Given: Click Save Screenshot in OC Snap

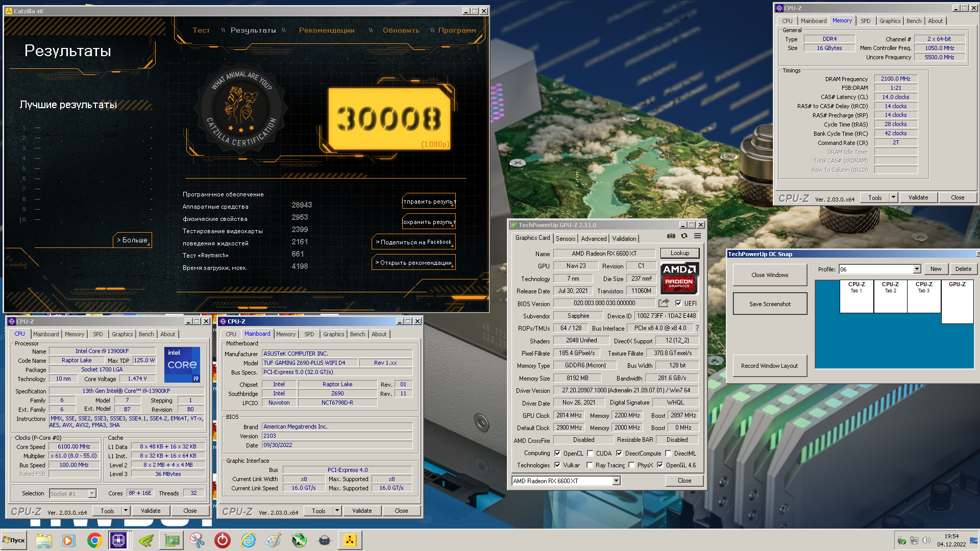Looking at the screenshot, I should 770,304.
